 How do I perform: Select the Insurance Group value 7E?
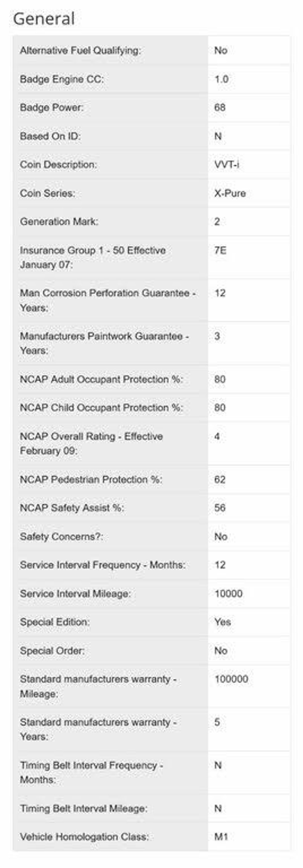[221, 250]
